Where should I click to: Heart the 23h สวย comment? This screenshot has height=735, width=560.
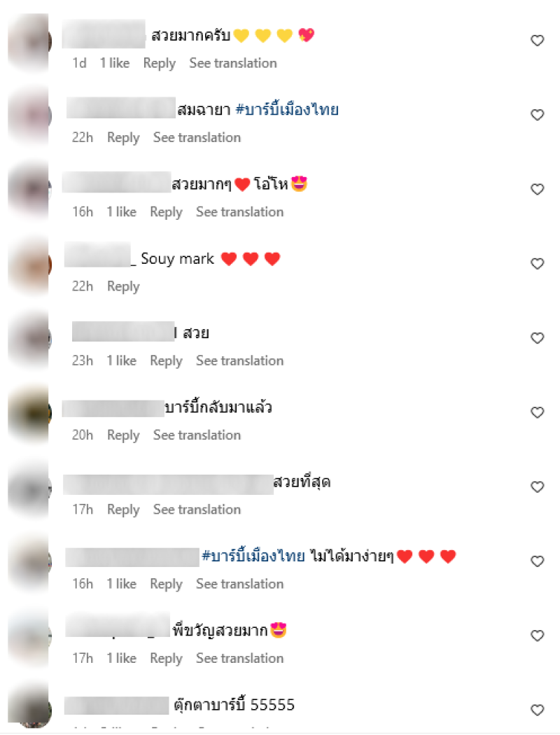coord(537,338)
